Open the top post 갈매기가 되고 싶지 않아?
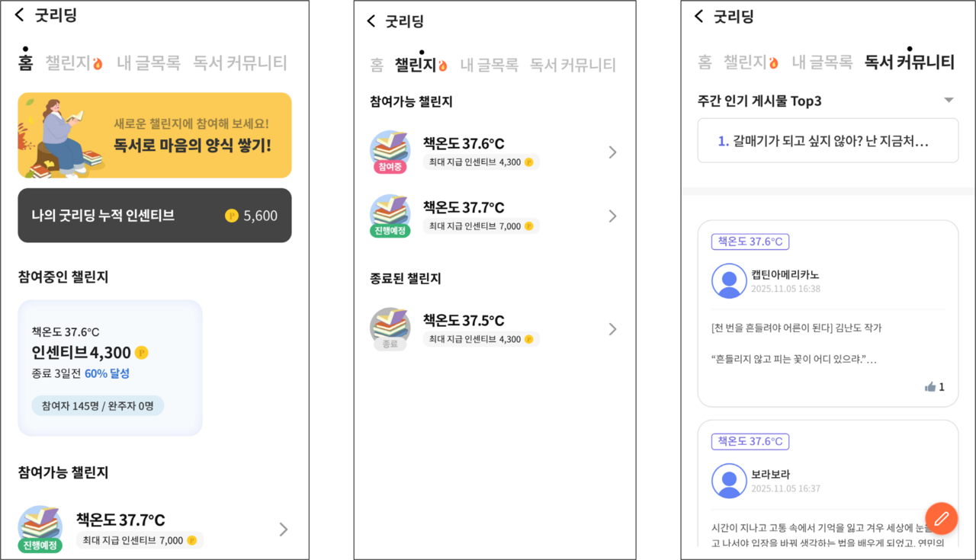This screenshot has width=976, height=560. click(828, 140)
